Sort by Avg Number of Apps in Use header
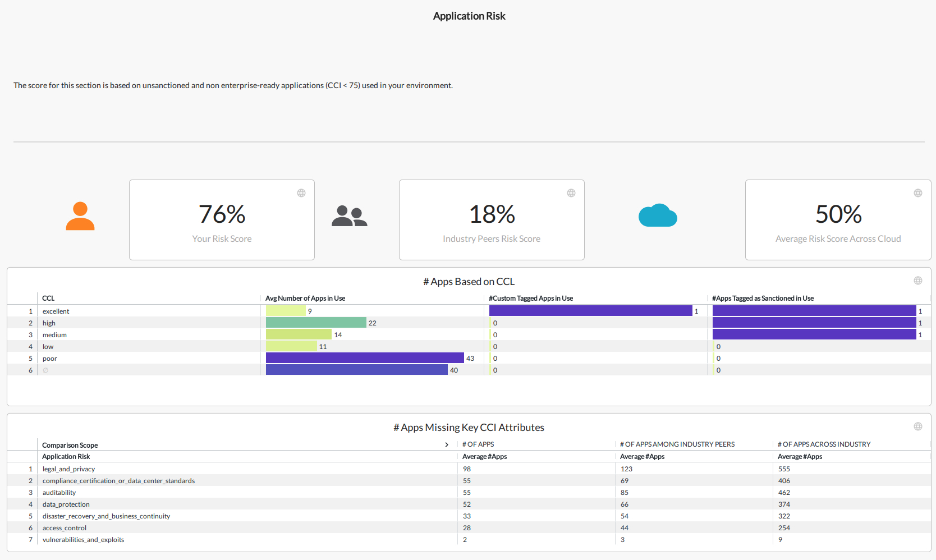The height and width of the screenshot is (560, 936). click(x=305, y=299)
